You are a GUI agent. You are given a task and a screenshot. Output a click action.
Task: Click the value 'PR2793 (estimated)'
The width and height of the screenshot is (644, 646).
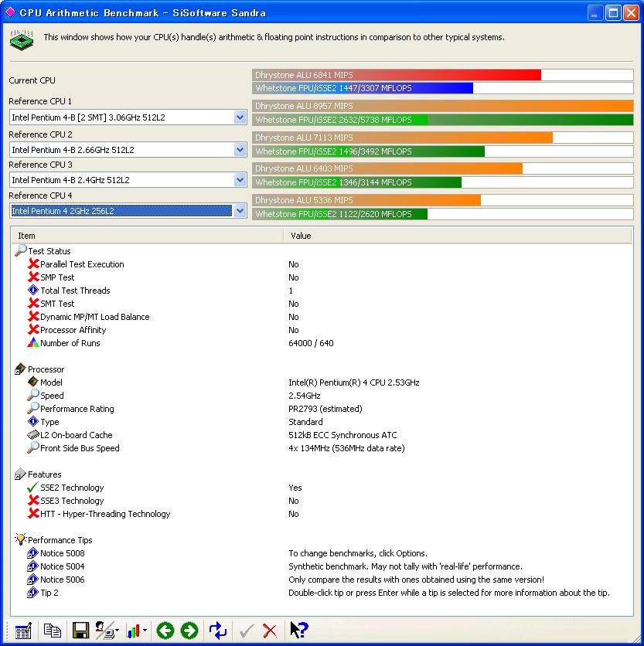(325, 409)
